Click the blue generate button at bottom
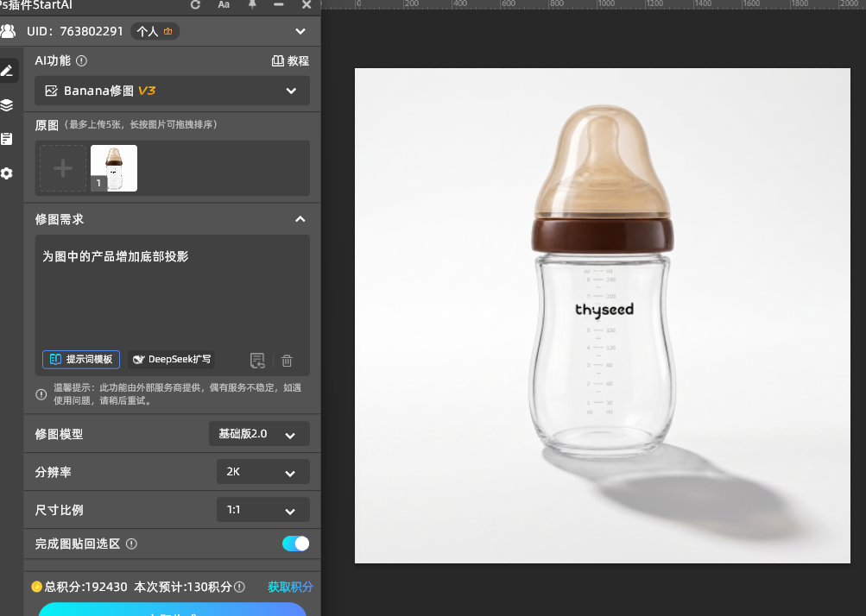866x616 pixels. pyautogui.click(x=172, y=609)
